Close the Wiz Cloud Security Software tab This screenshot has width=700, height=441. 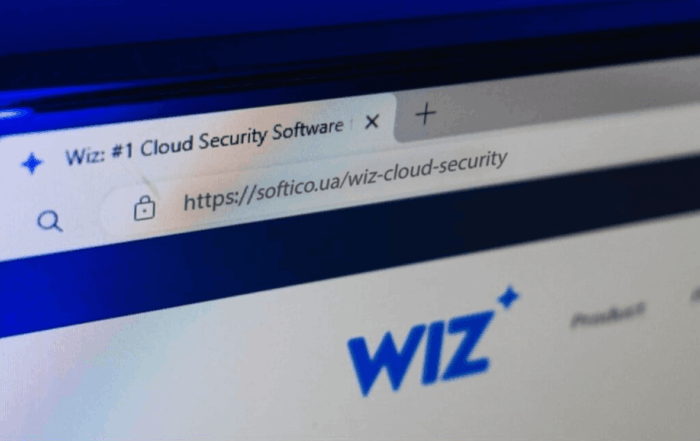(x=371, y=121)
